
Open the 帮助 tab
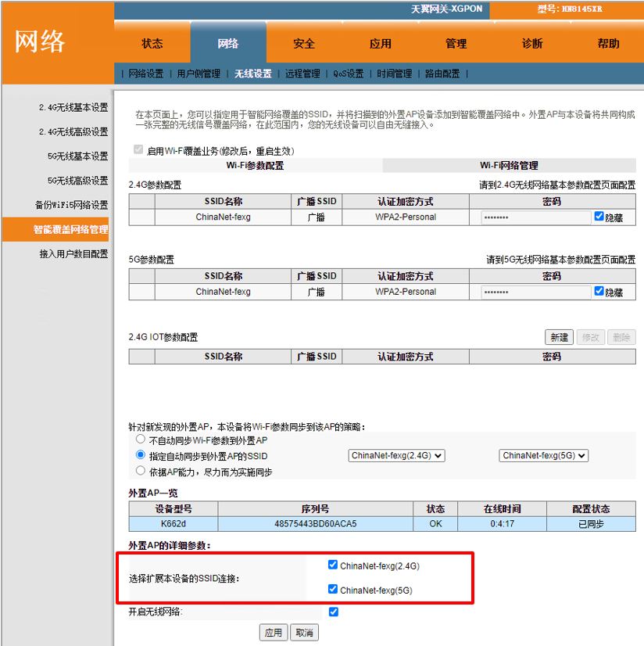click(x=608, y=44)
